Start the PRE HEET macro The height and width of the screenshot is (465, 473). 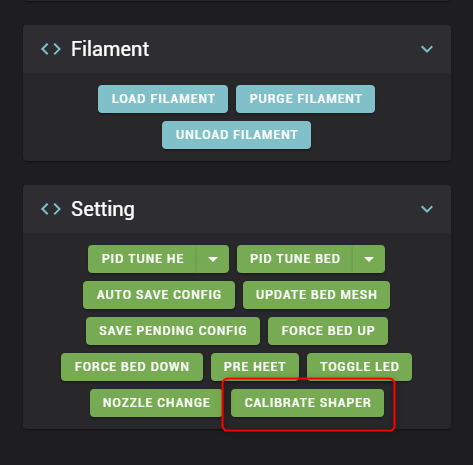(x=255, y=367)
